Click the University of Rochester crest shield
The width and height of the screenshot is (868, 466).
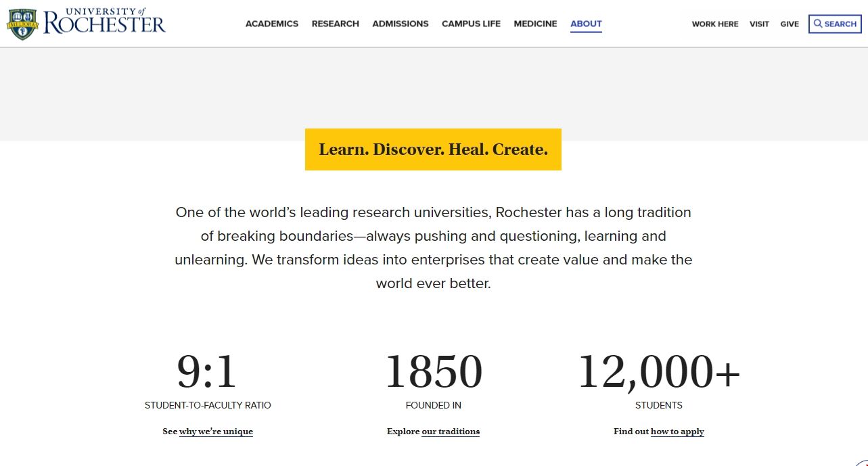coord(22,24)
